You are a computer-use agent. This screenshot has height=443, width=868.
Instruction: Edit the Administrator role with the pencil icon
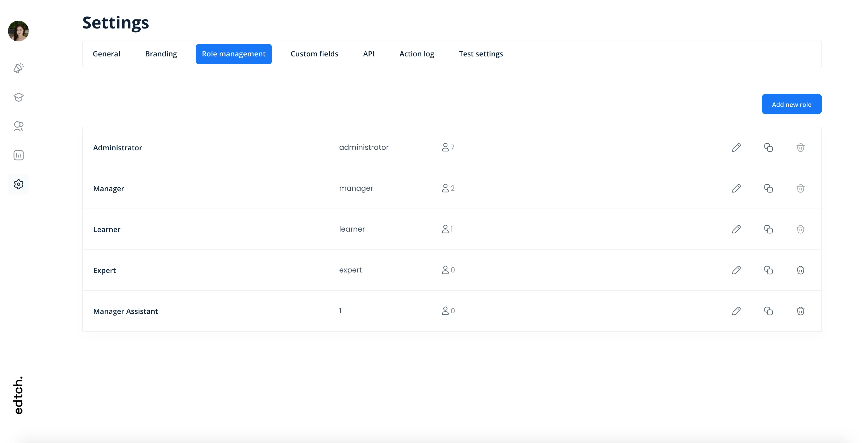coord(736,147)
